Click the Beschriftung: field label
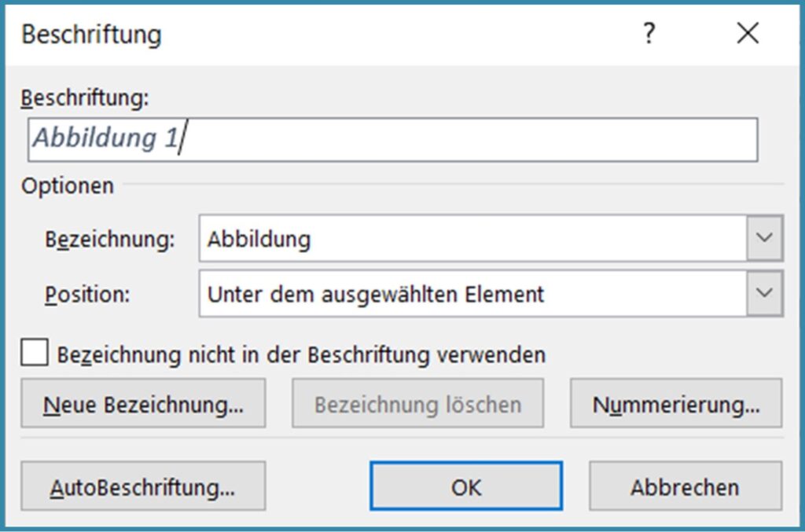The image size is (805, 532). click(85, 98)
